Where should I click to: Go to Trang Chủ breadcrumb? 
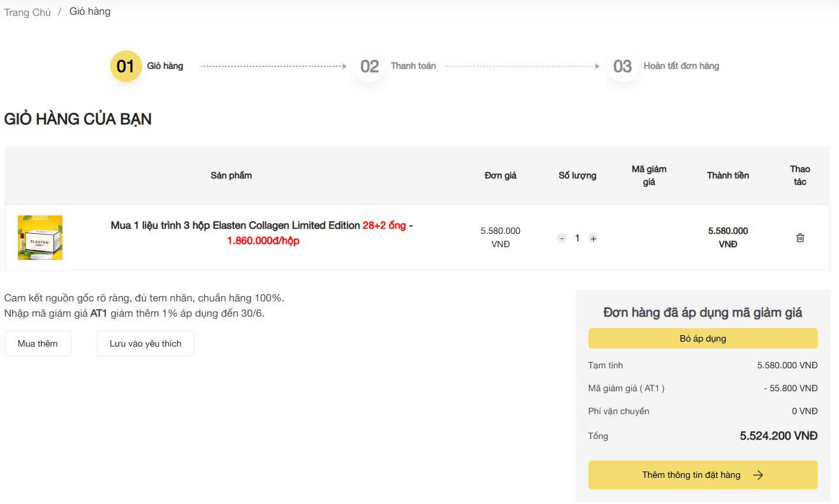click(x=27, y=12)
